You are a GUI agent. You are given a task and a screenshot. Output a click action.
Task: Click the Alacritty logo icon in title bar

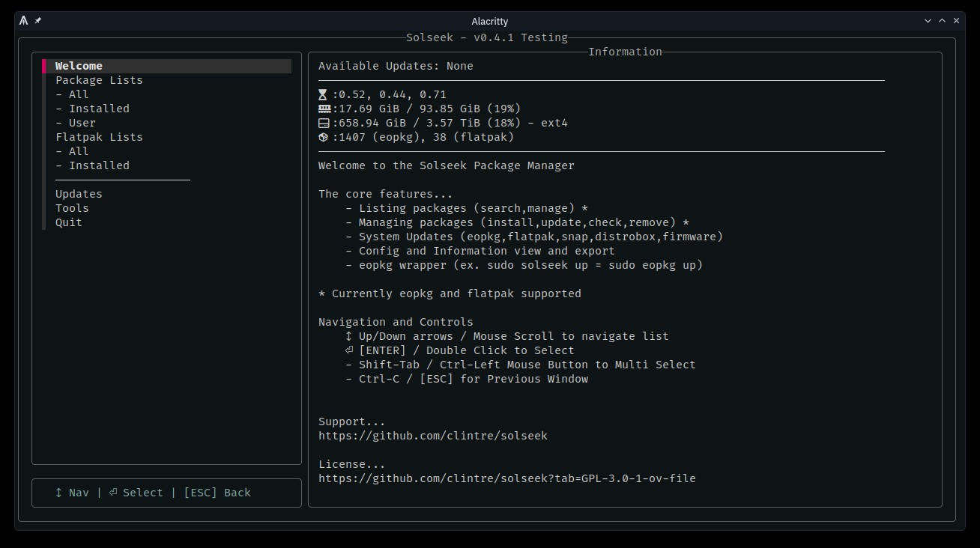click(x=24, y=21)
